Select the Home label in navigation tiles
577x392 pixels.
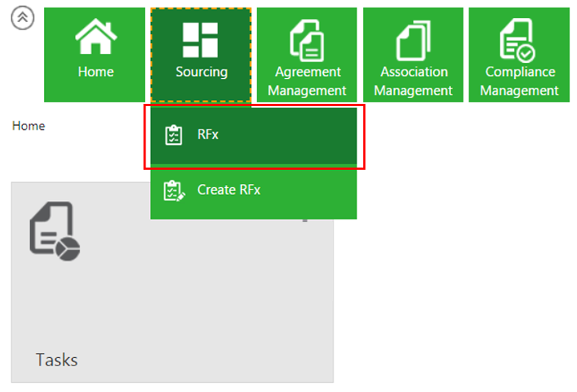[95, 72]
